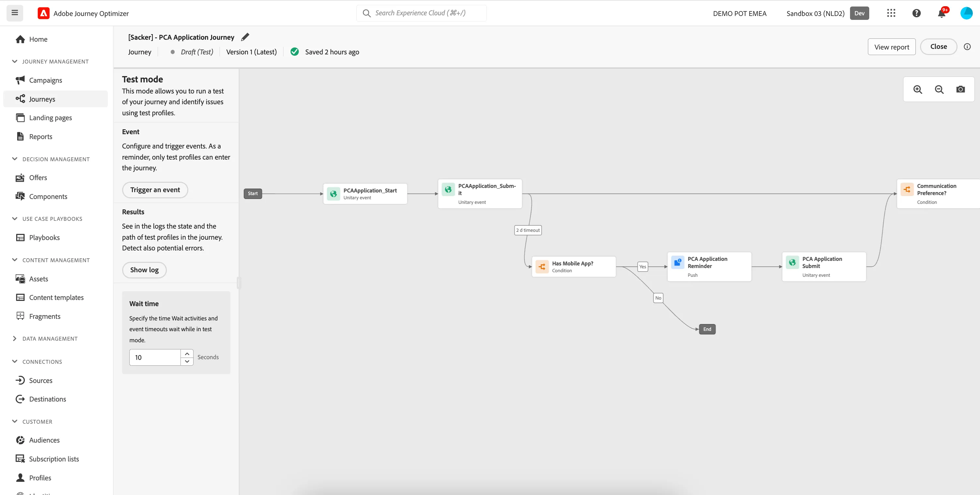Screen dimensions: 980x495
Task: Close the journey with Close button
Action: pyautogui.click(x=938, y=46)
